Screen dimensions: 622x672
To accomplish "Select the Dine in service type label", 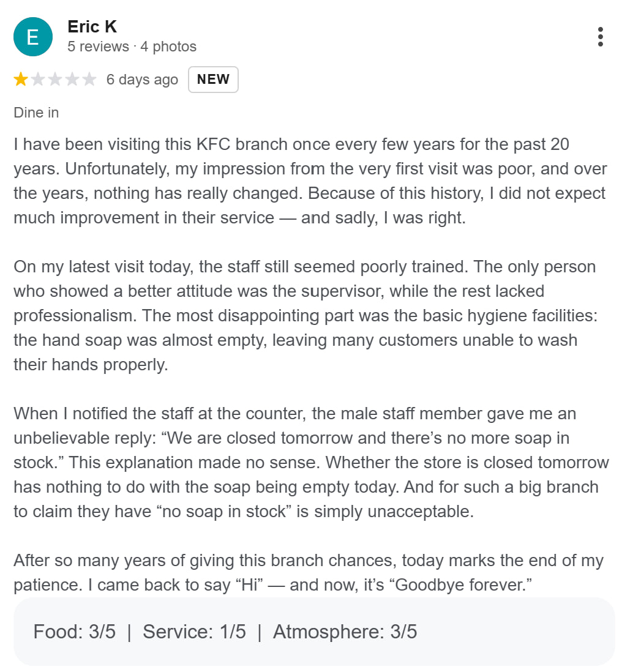I will [x=35, y=112].
